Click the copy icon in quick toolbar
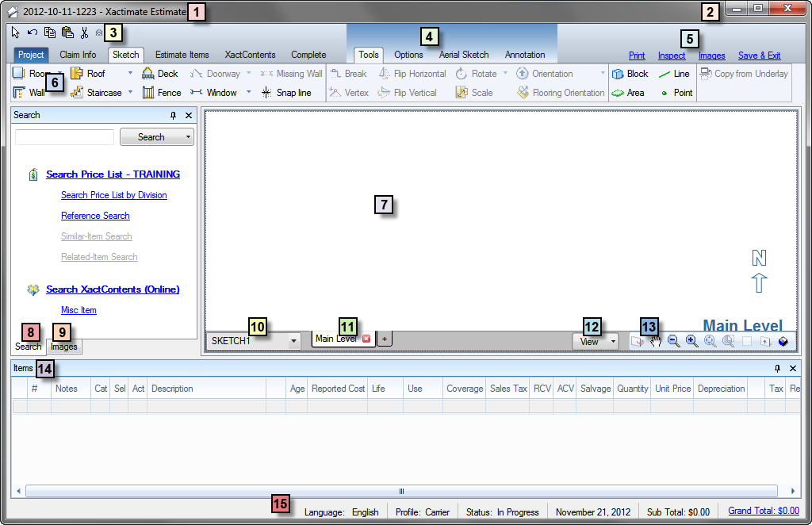 50,33
